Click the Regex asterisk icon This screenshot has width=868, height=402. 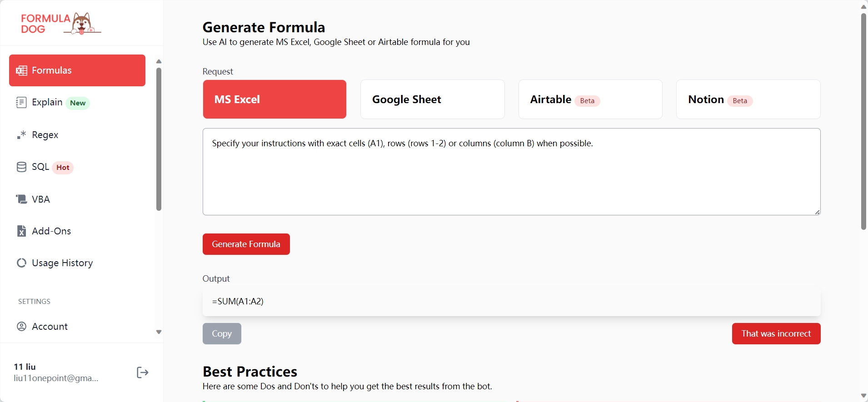pos(21,135)
